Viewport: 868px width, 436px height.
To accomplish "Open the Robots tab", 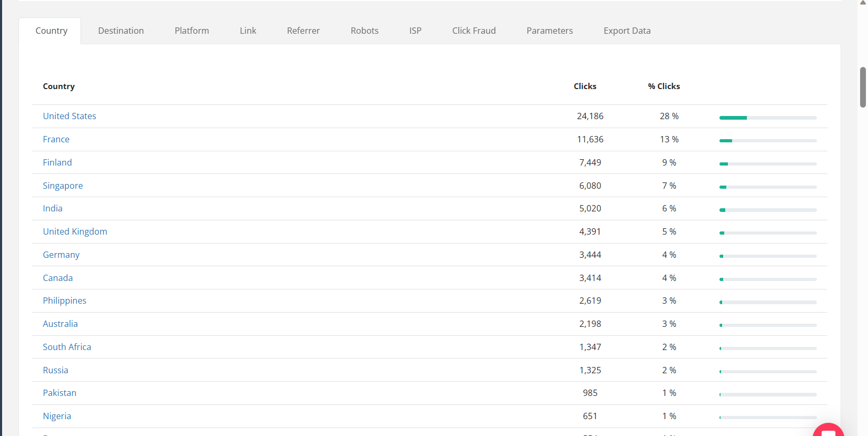I will point(364,31).
